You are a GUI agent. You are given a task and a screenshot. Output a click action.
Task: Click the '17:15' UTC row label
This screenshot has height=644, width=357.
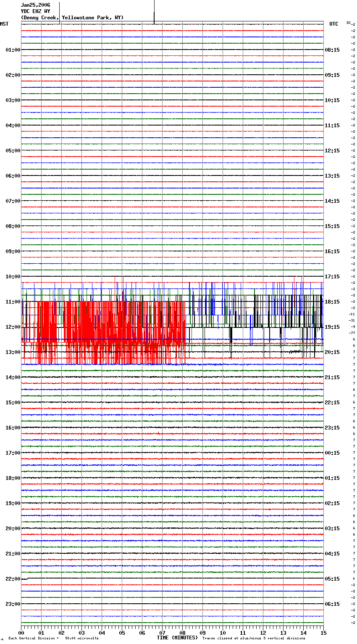[x=332, y=277]
